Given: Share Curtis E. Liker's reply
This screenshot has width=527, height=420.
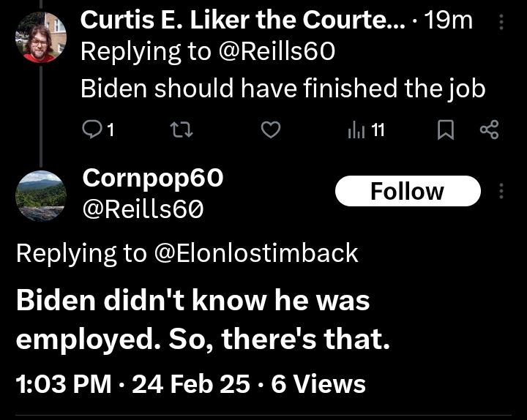Looking at the screenshot, I should coord(488,130).
